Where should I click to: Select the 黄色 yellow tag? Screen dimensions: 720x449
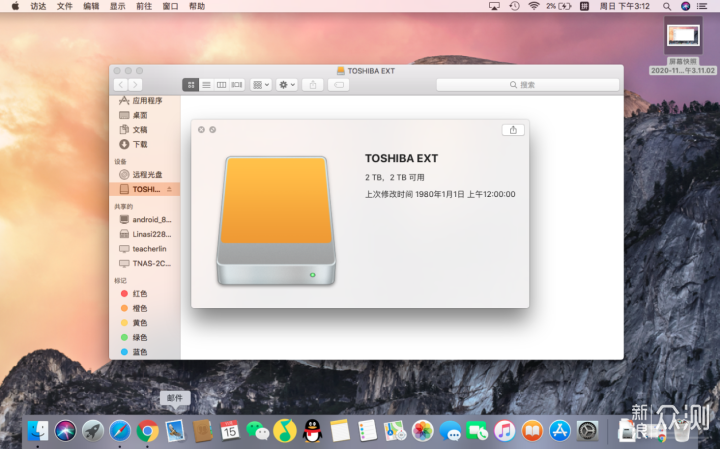pyautogui.click(x=145, y=323)
